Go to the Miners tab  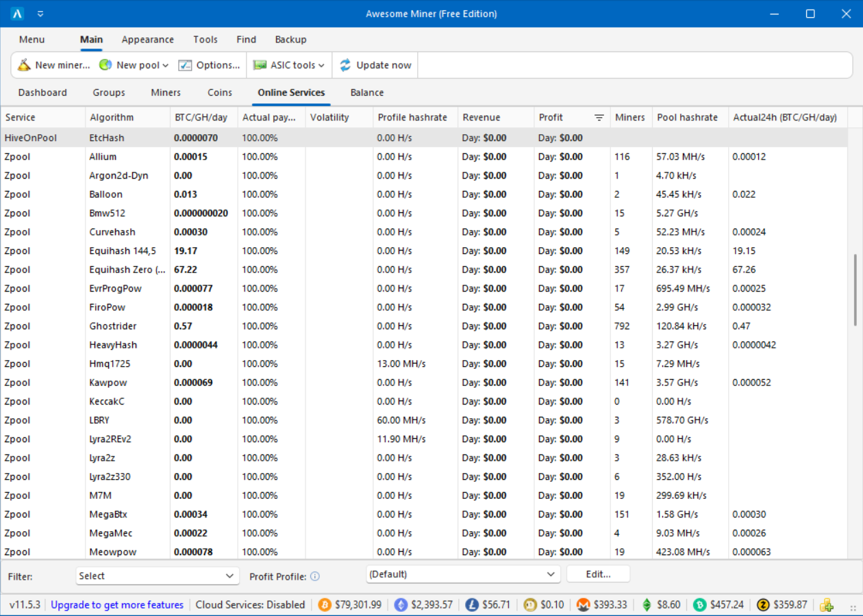coord(166,92)
